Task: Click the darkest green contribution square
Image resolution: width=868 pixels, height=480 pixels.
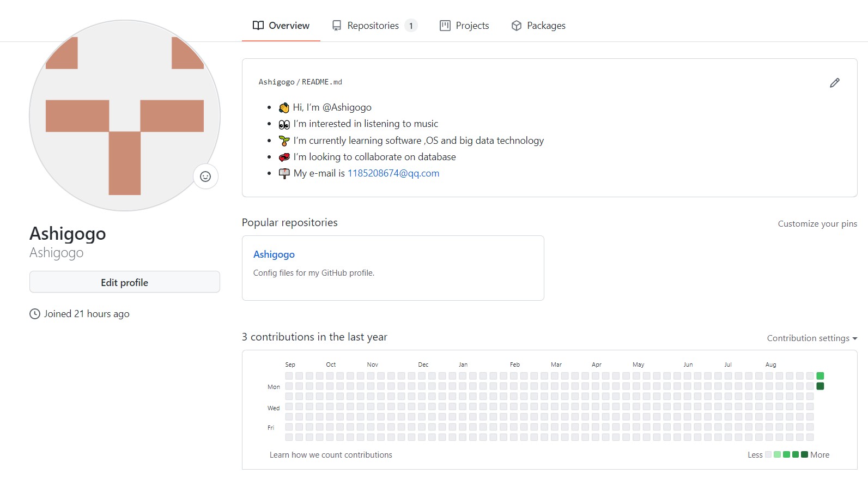Action: [820, 386]
